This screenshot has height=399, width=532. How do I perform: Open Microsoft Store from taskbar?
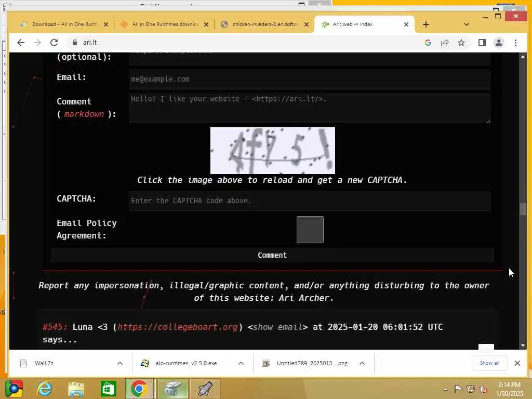[x=109, y=389]
